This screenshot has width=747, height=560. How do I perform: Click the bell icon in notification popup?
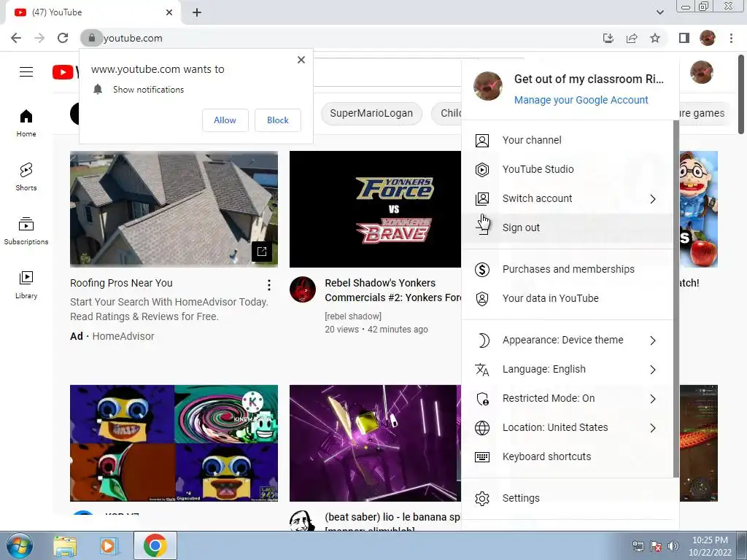[98, 89]
